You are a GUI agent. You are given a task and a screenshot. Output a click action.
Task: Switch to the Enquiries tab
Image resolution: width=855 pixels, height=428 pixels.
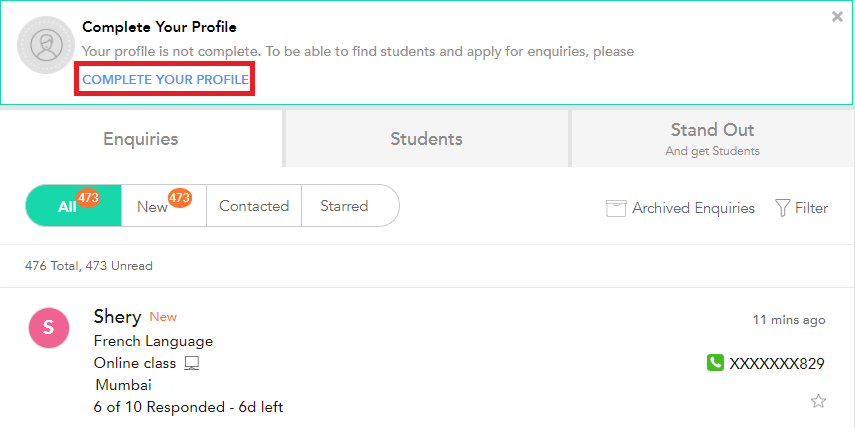(x=141, y=139)
